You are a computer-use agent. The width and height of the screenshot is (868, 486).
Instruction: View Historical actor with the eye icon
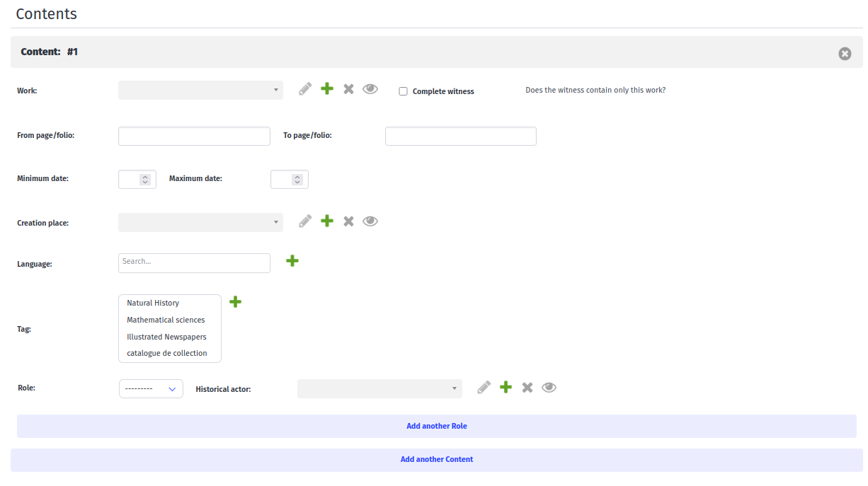click(549, 387)
